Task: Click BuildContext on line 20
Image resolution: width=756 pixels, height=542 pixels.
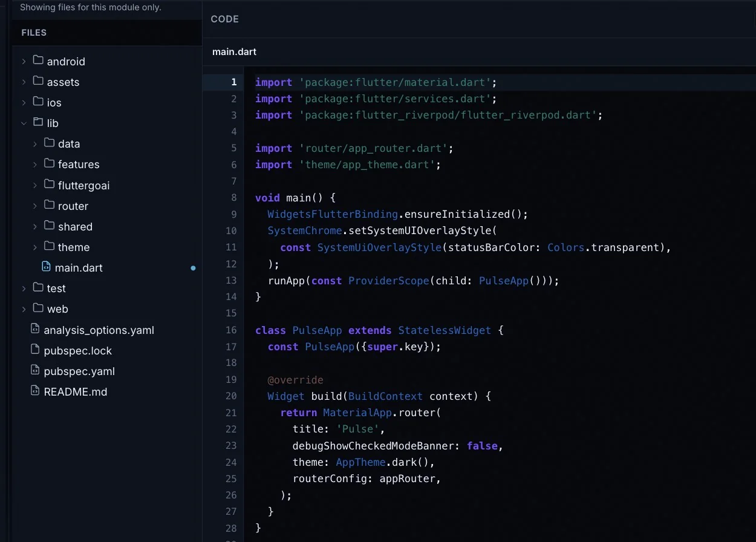Action: coord(385,396)
